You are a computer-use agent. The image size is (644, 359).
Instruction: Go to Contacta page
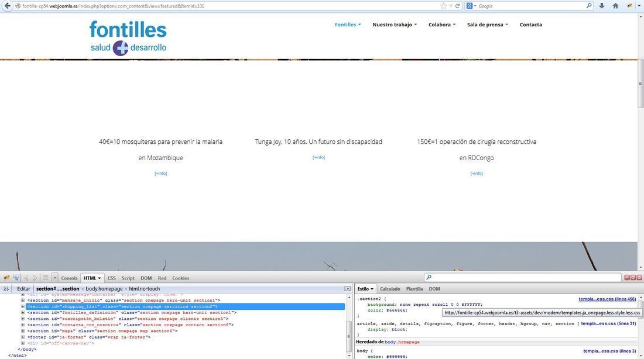click(x=530, y=25)
